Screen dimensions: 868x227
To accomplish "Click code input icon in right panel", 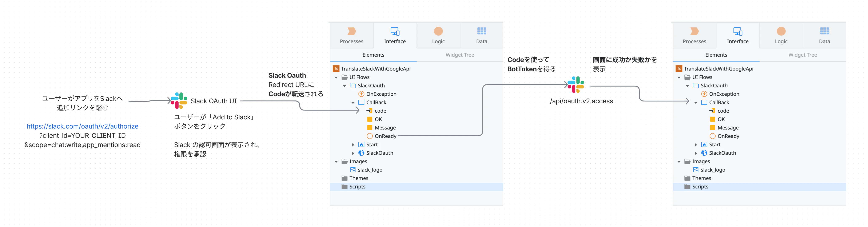I will pyautogui.click(x=712, y=111).
